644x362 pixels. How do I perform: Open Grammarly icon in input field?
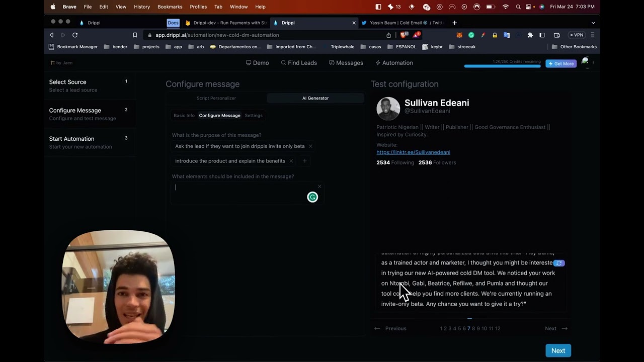click(312, 197)
